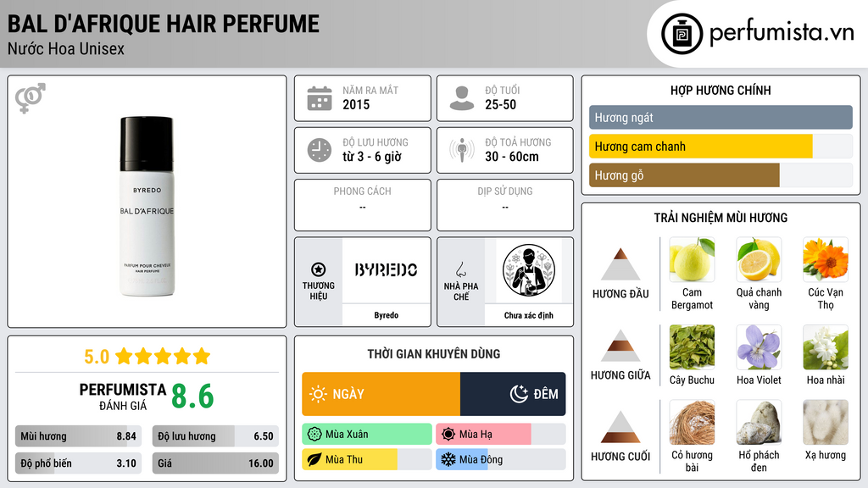Click the title Bal d'Afrique Hair Perfume

point(164,24)
